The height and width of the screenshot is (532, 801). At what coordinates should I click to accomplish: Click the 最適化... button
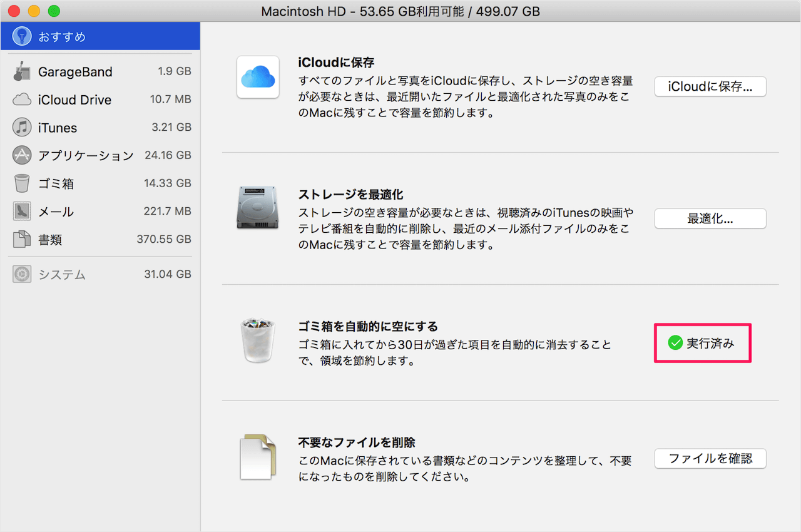point(710,218)
